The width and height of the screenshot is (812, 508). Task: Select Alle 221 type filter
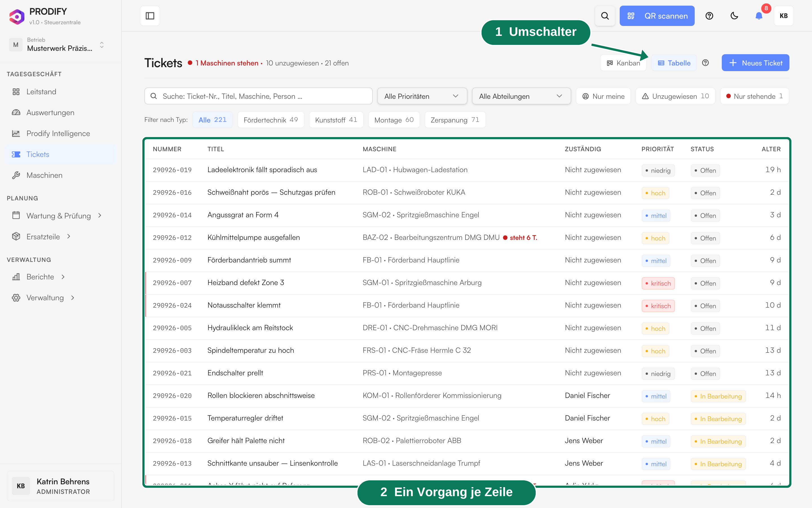(212, 120)
